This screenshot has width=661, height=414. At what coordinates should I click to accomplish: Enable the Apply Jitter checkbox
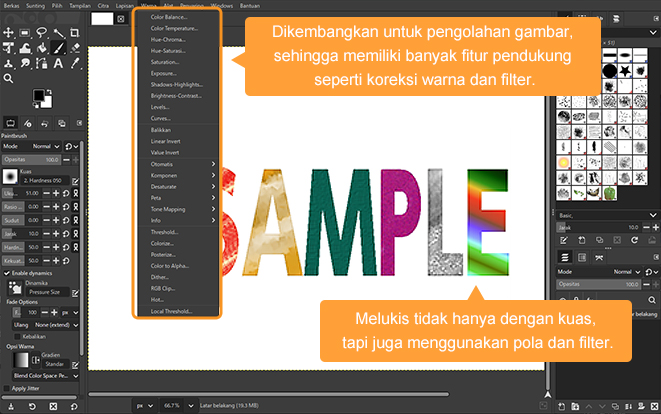[6, 389]
